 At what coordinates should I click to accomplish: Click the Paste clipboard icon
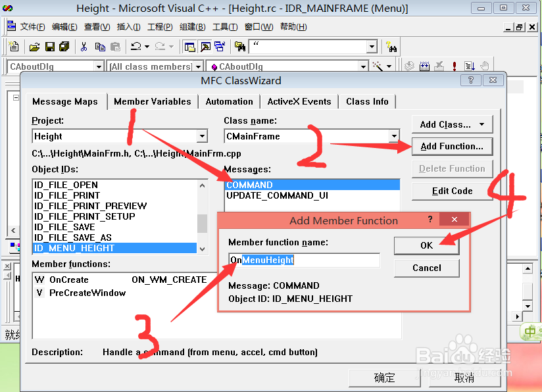tap(115, 46)
